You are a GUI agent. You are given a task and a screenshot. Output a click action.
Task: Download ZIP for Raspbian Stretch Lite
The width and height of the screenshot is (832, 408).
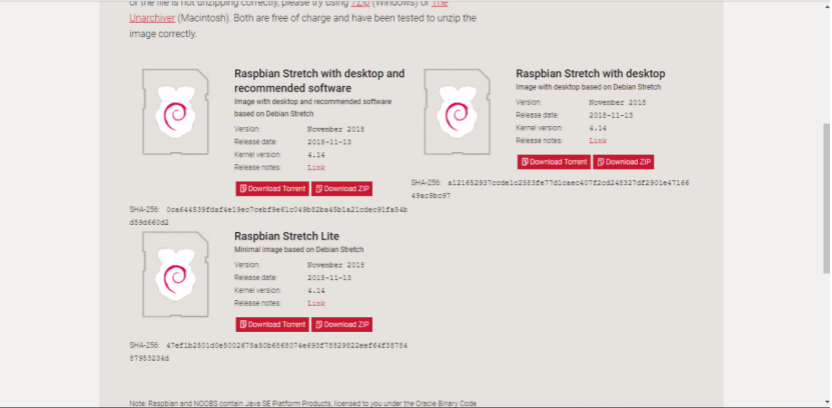[x=342, y=324]
